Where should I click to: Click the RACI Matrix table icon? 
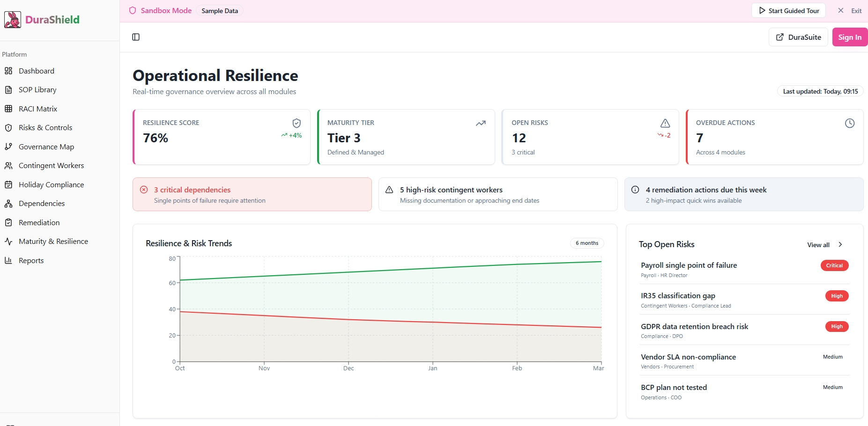pos(8,109)
